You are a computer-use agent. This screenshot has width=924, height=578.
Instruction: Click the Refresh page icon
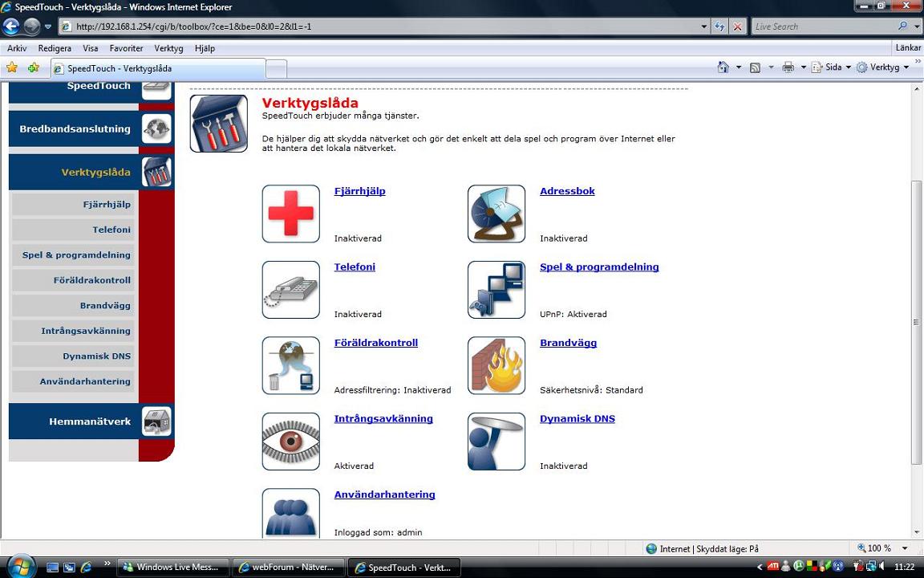(719, 26)
